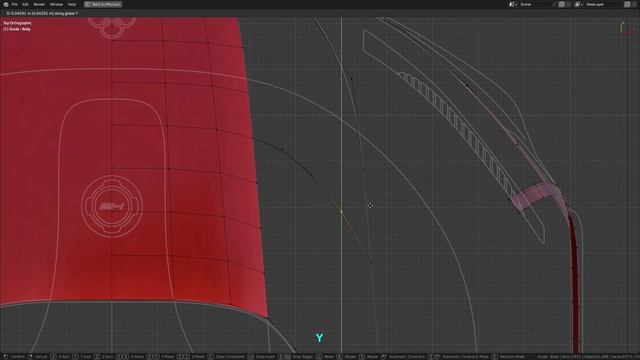This screenshot has height=360, width=640.
Task: Click the Add View Layer icon
Action: coord(627,4)
